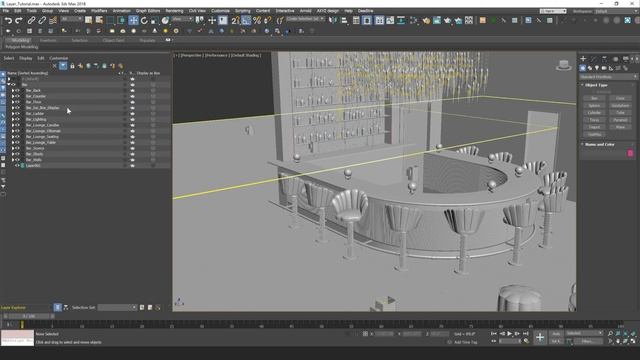
Task: Open the Schematic View icon
Action: coord(401,20)
